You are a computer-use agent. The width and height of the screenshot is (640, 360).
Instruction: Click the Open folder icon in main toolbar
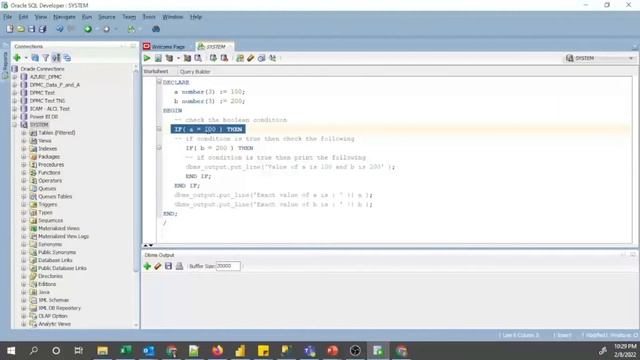pyautogui.click(x=20, y=29)
